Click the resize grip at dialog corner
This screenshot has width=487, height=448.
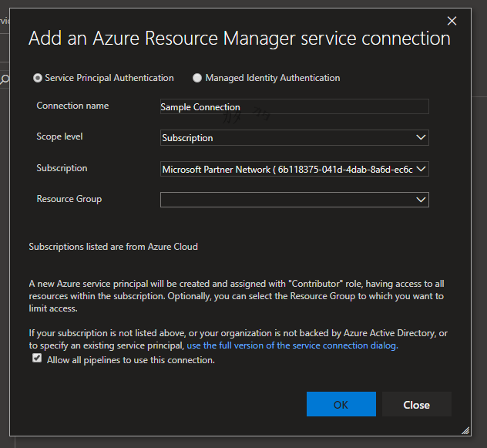[x=465, y=430]
